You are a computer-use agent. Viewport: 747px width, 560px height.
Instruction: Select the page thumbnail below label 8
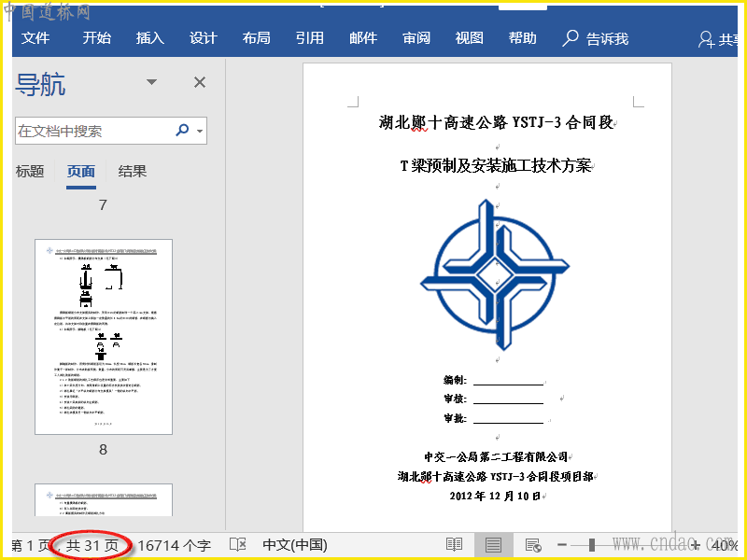tap(104, 500)
